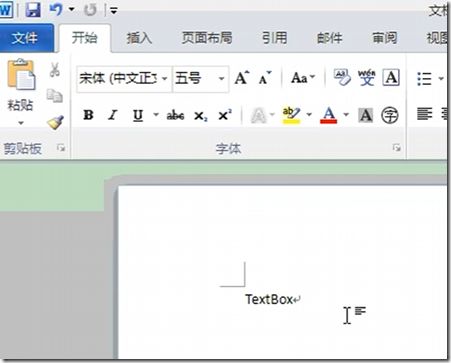Image resolution: width=451 pixels, height=363 pixels.
Task: Save the document with floppy icon
Action: pyautogui.click(x=33, y=10)
